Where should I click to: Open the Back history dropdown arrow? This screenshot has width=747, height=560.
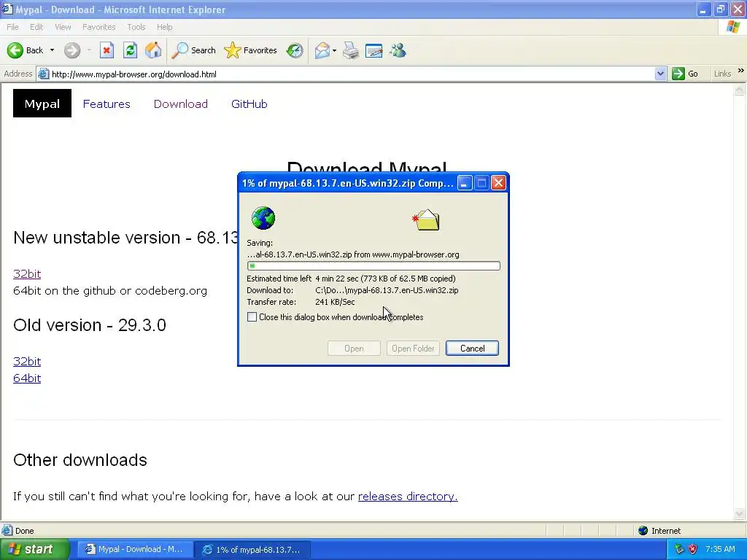pos(52,50)
